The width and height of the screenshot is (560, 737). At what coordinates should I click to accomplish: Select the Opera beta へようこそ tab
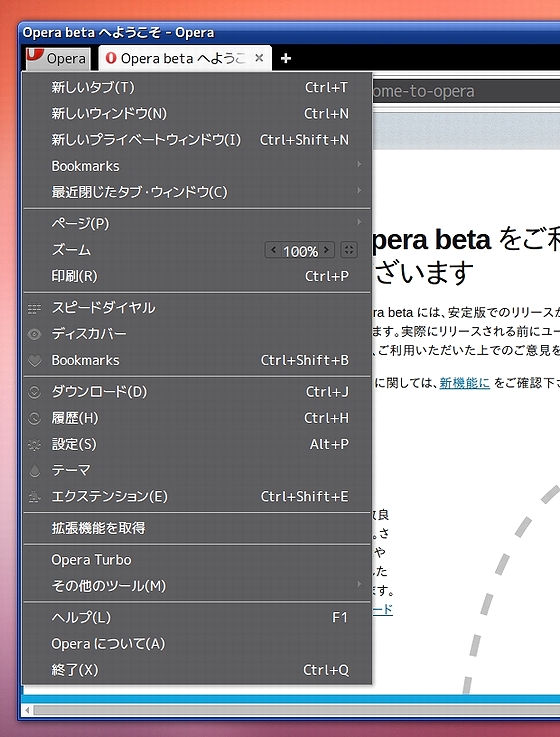point(184,58)
